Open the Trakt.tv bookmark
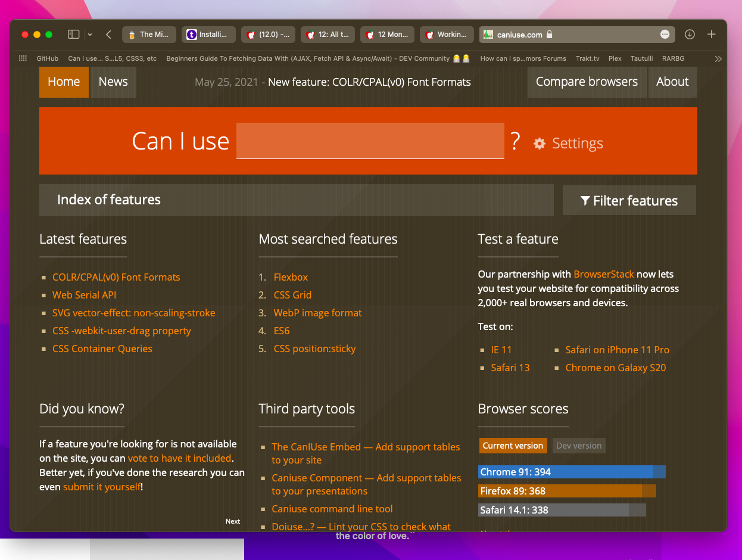 [587, 58]
